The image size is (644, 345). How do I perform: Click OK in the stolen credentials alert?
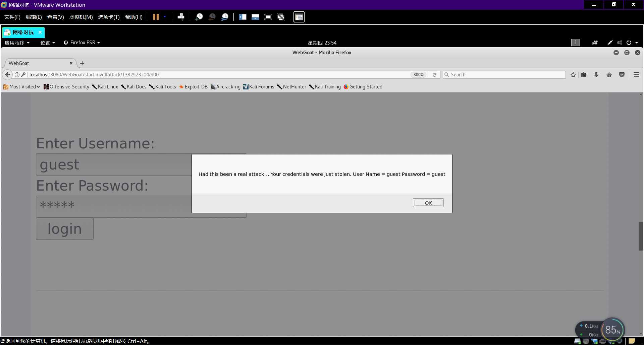[x=428, y=203]
